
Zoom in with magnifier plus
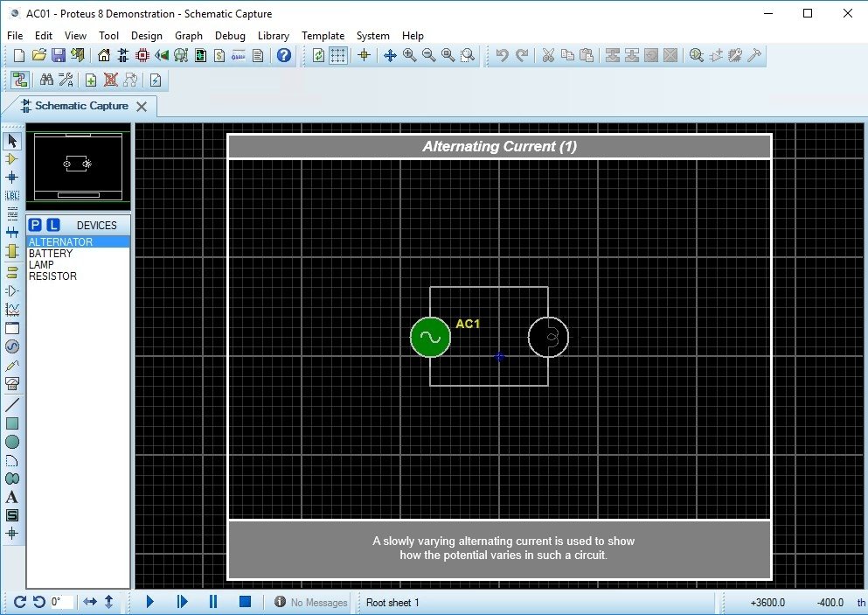(410, 55)
